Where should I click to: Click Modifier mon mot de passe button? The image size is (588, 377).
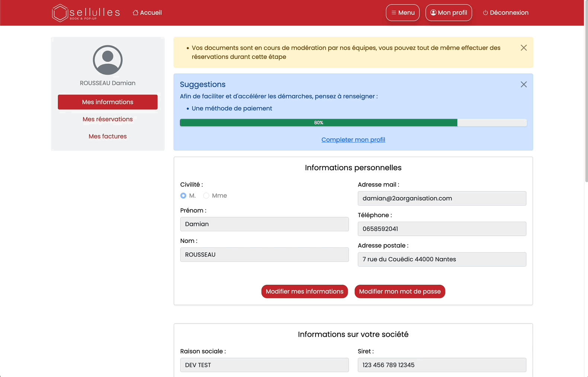point(400,292)
